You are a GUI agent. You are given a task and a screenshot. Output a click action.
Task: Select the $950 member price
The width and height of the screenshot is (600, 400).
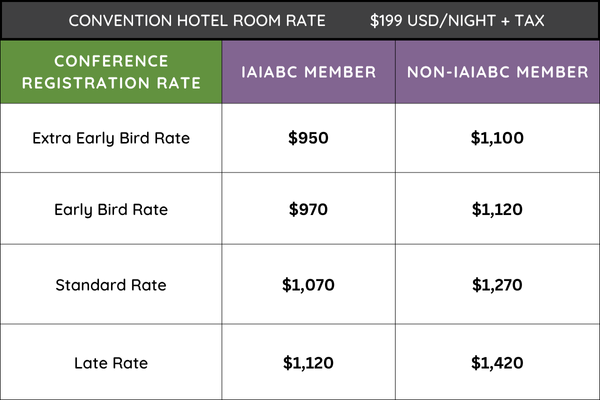tap(308, 137)
